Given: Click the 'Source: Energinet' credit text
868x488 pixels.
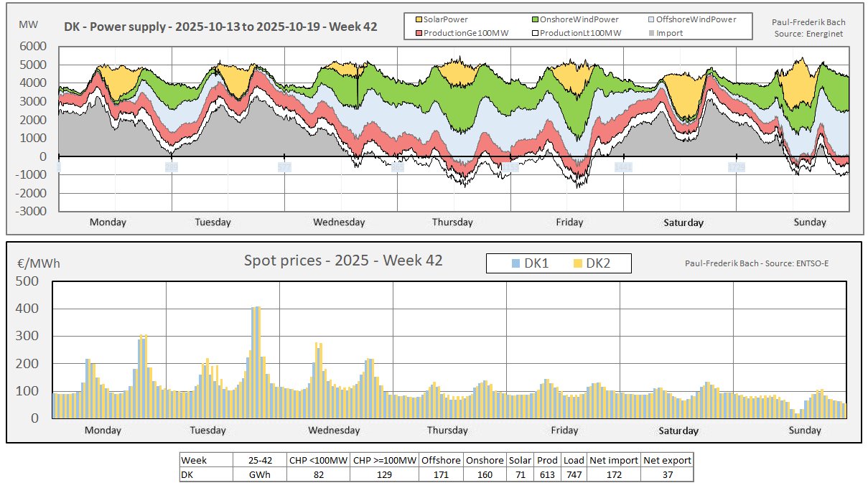Looking at the screenshot, I should click(x=811, y=33).
